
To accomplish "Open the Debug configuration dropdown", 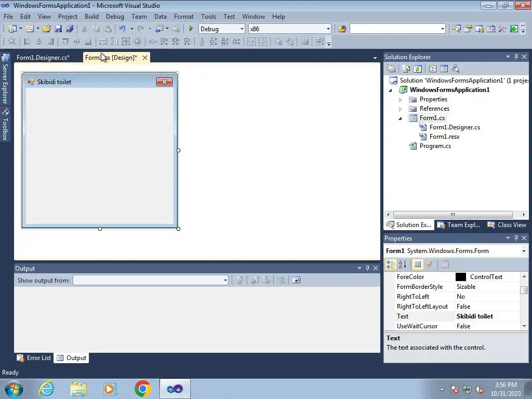I will coord(242,29).
